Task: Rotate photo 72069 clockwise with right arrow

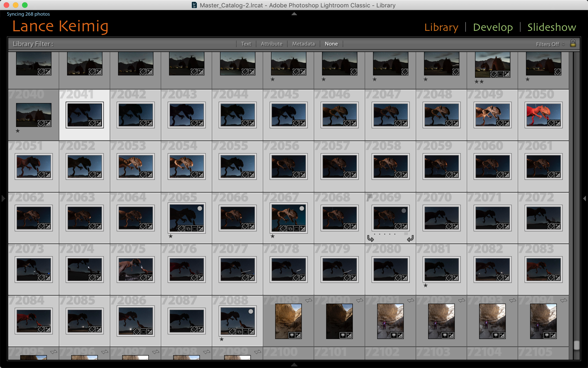Action: coord(410,239)
